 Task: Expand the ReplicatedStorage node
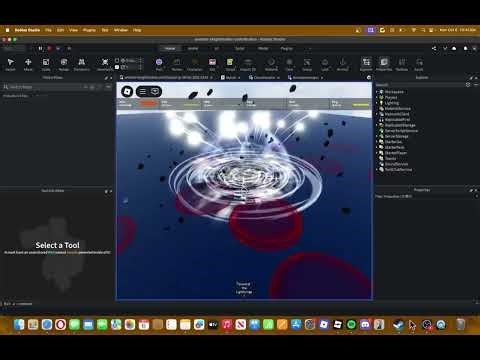click(378, 125)
